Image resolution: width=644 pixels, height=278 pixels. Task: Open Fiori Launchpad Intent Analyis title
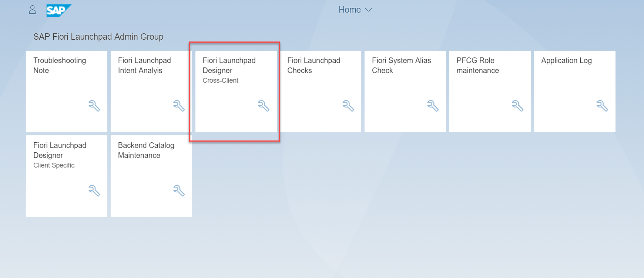[x=144, y=65]
